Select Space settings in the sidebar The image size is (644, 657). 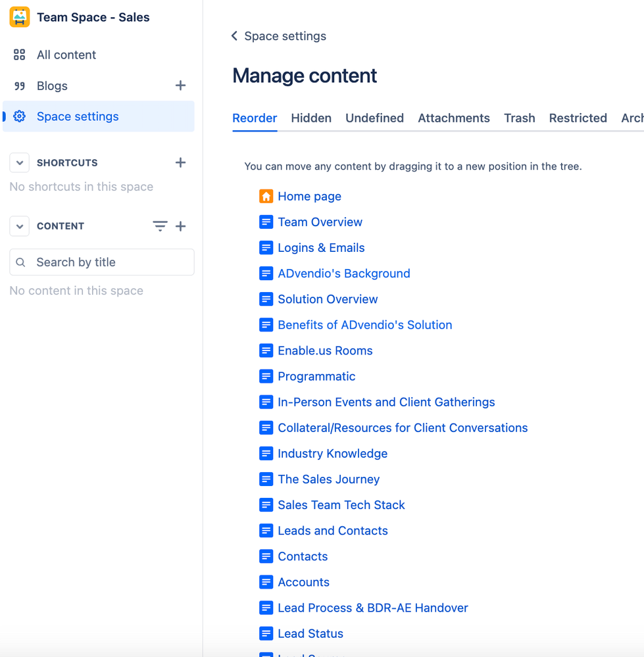pos(99,116)
